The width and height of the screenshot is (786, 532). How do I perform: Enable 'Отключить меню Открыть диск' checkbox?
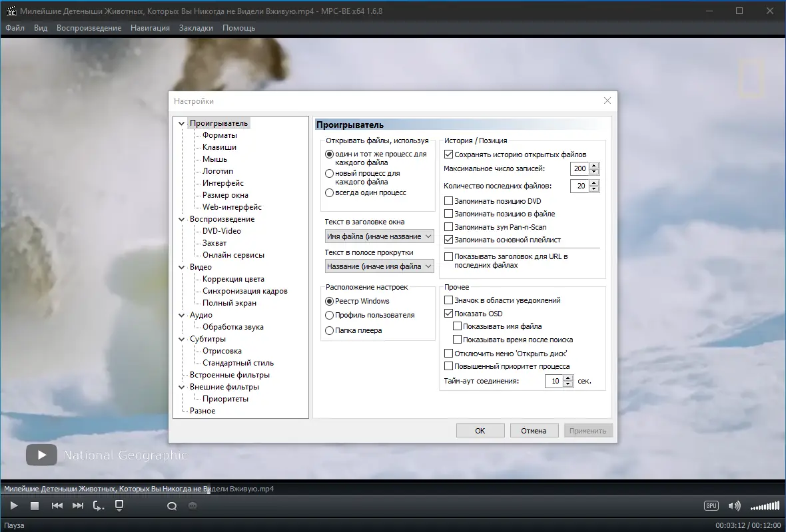[x=449, y=354]
